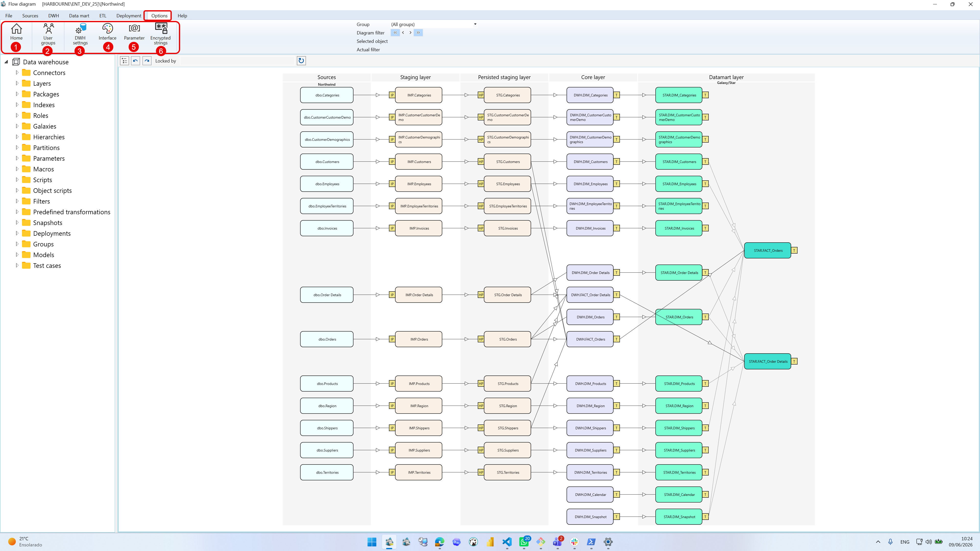Viewport: 980px width, 551px height.
Task: Open the DWH menu
Action: pyautogui.click(x=54, y=16)
